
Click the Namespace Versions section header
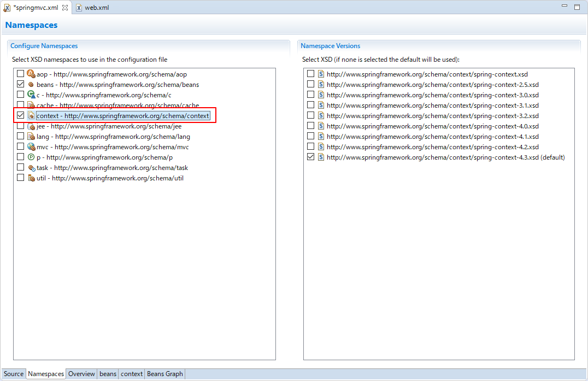pos(331,46)
